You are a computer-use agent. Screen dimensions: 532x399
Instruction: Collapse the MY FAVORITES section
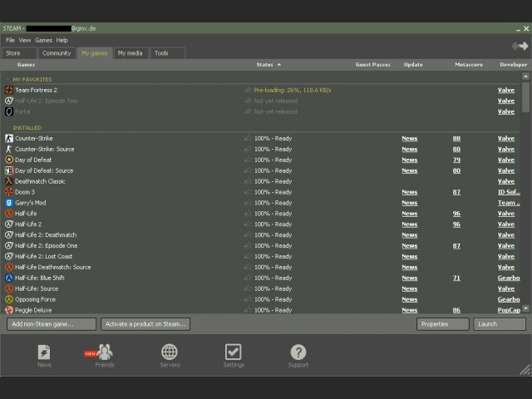[x=7, y=80]
